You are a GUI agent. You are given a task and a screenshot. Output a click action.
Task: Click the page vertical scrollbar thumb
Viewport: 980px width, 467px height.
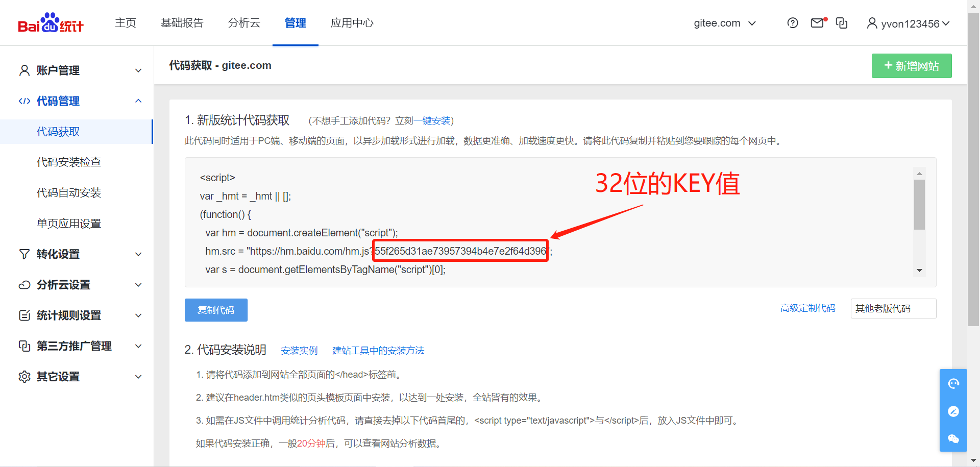(973, 168)
